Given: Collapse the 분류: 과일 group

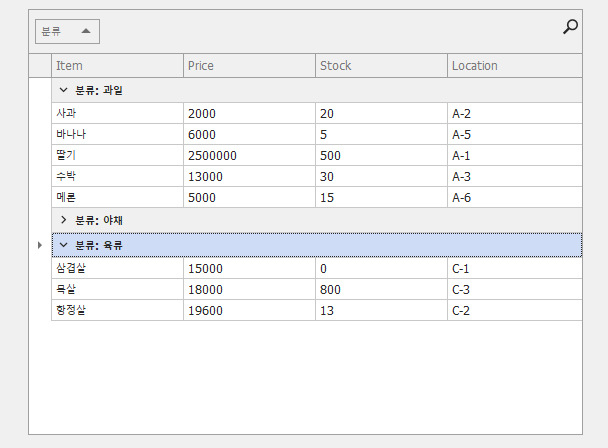Looking at the screenshot, I should pyautogui.click(x=64, y=90).
